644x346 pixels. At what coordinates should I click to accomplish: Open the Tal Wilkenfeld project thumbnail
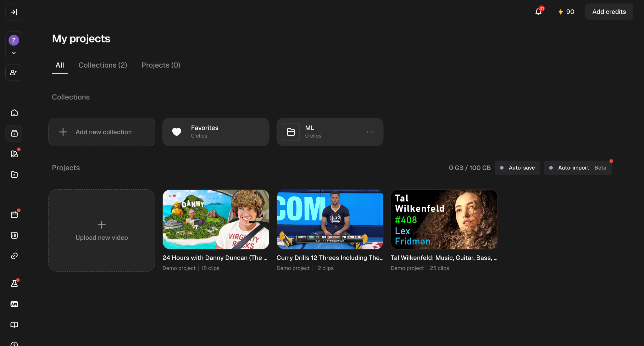[x=444, y=219]
